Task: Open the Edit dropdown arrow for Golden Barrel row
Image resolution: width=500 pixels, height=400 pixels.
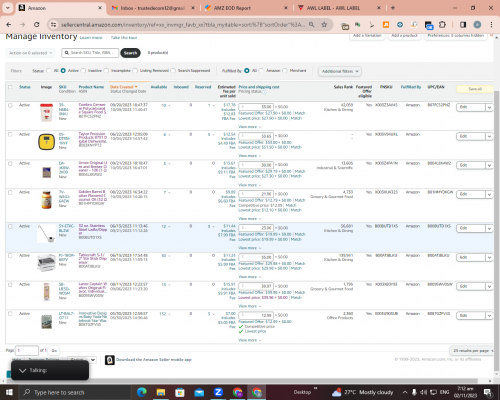Action: 489,194
